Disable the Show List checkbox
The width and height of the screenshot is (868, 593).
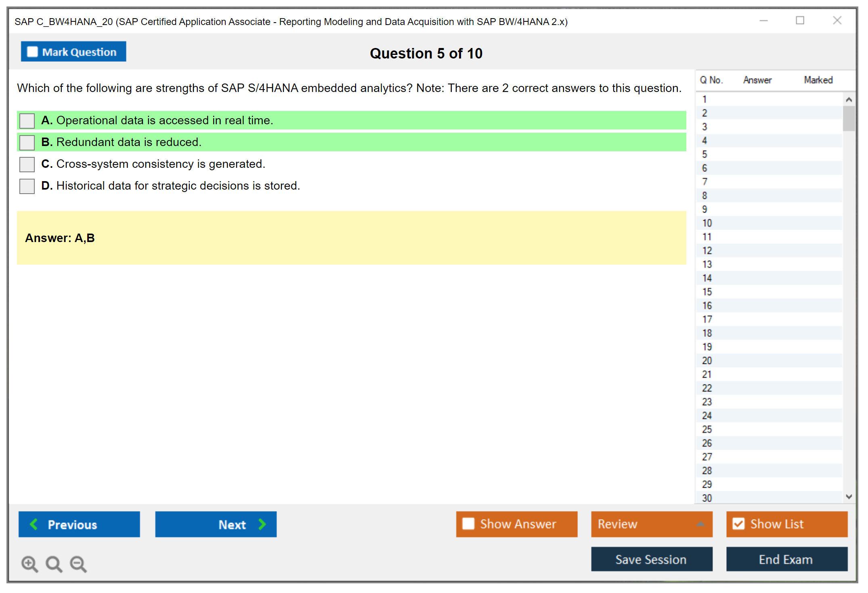738,524
